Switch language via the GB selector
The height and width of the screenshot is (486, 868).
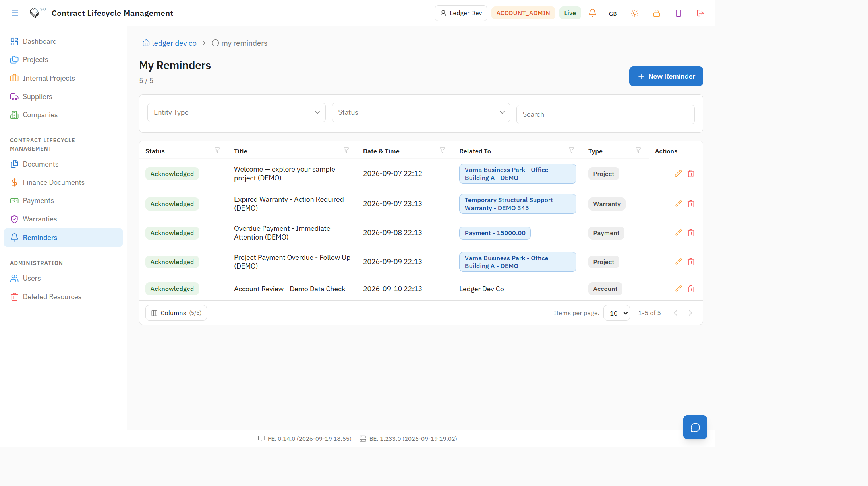pos(613,14)
